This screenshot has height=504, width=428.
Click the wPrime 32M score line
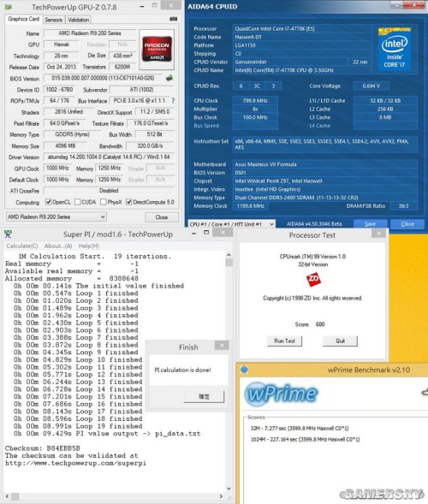300,428
